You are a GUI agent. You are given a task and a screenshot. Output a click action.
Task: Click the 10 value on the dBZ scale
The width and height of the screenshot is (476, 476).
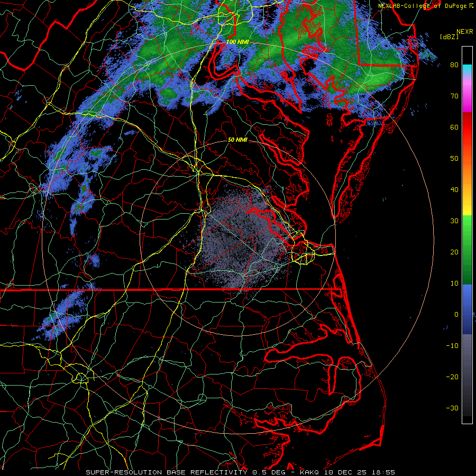click(x=454, y=283)
